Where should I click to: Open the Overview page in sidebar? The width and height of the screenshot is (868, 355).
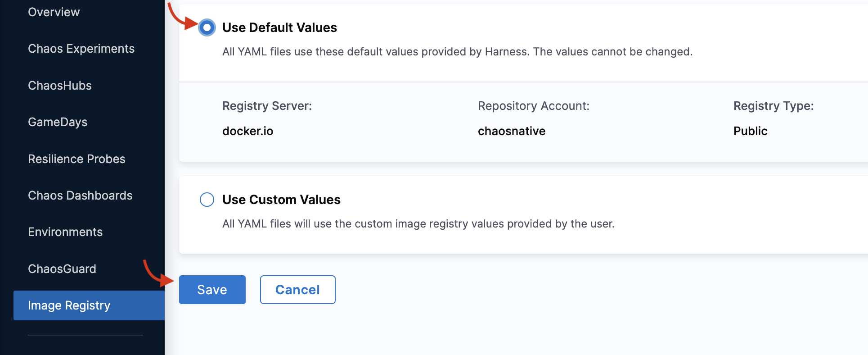pyautogui.click(x=54, y=12)
